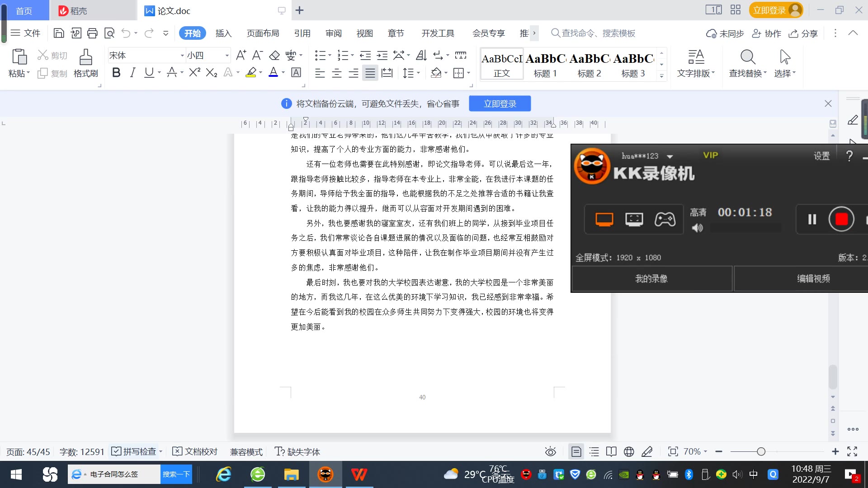Click the superscript X² icon
868x488 pixels.
click(x=194, y=73)
